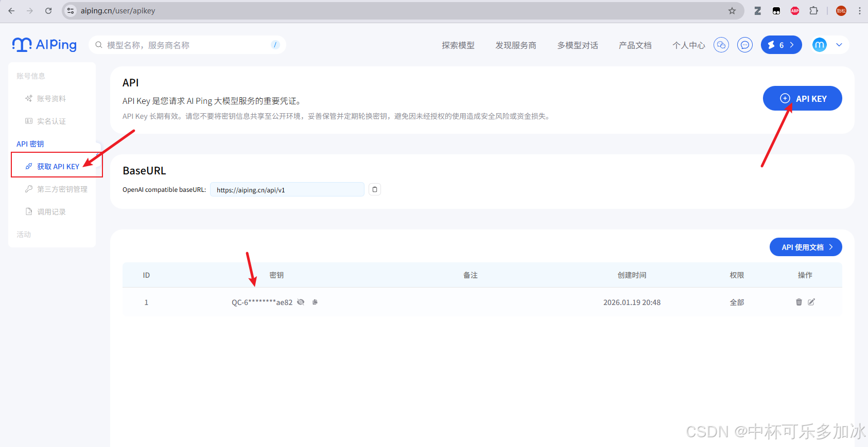
Task: Open the chat bubble icon in the header
Action: click(745, 45)
